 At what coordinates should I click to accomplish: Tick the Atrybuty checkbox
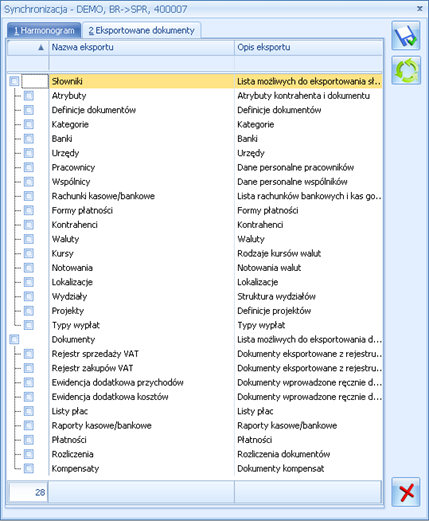pos(29,96)
